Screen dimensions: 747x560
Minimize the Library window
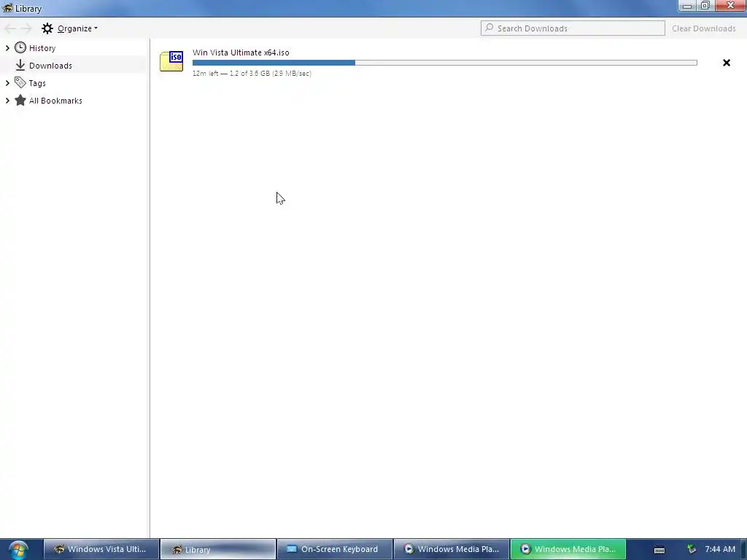click(x=687, y=6)
